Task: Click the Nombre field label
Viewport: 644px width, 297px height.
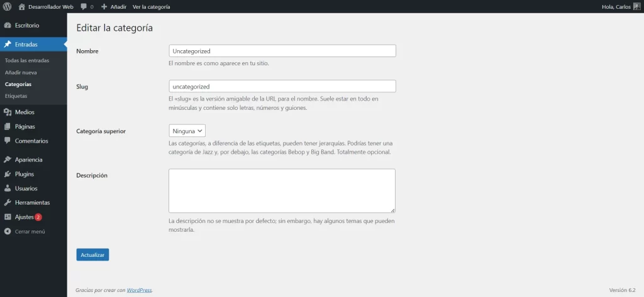Action: coord(87,51)
